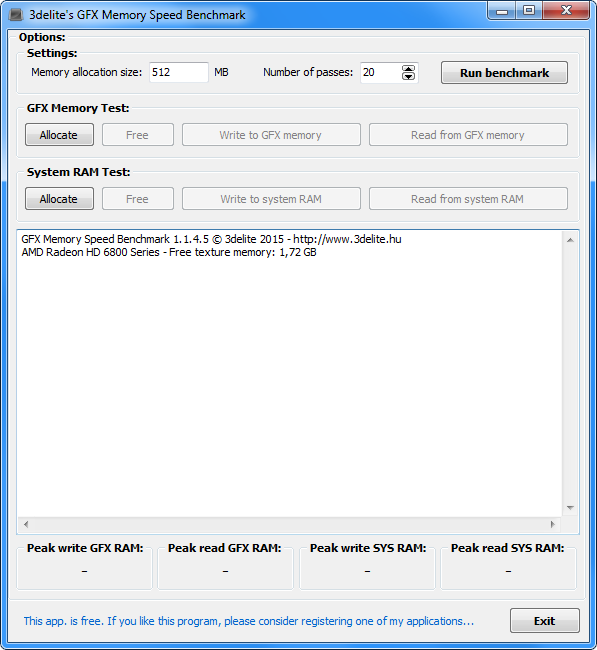Click the log scroll right arrow
Image resolution: width=597 pixels, height=650 pixels.
(553, 524)
